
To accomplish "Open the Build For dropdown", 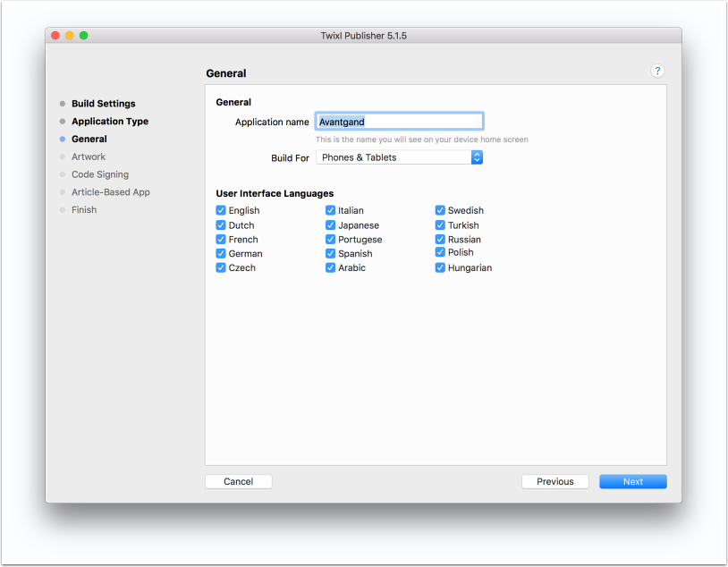I will (x=399, y=157).
